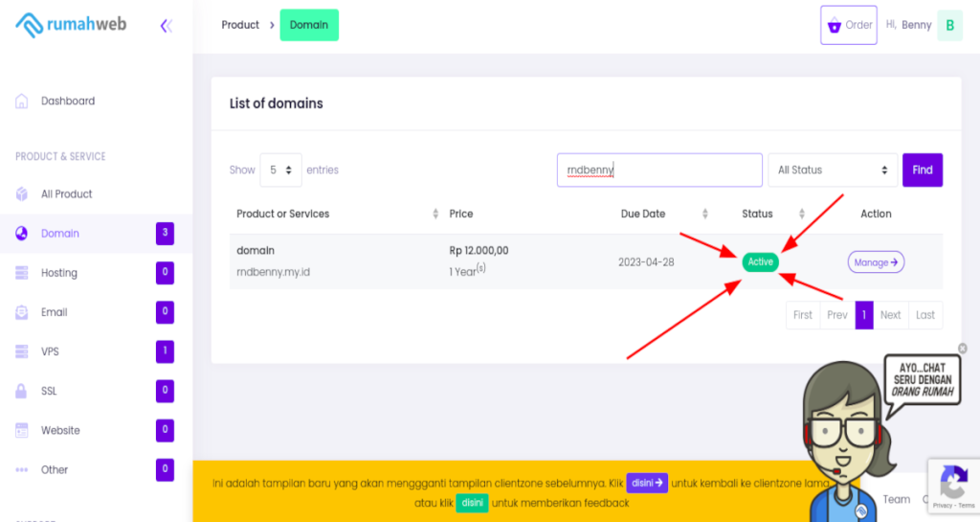Click the Domain count badge 3

[165, 233]
